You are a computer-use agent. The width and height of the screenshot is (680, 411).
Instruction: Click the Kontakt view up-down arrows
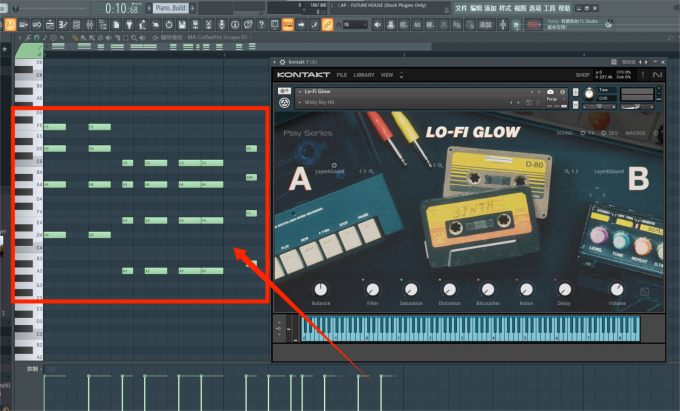click(401, 75)
